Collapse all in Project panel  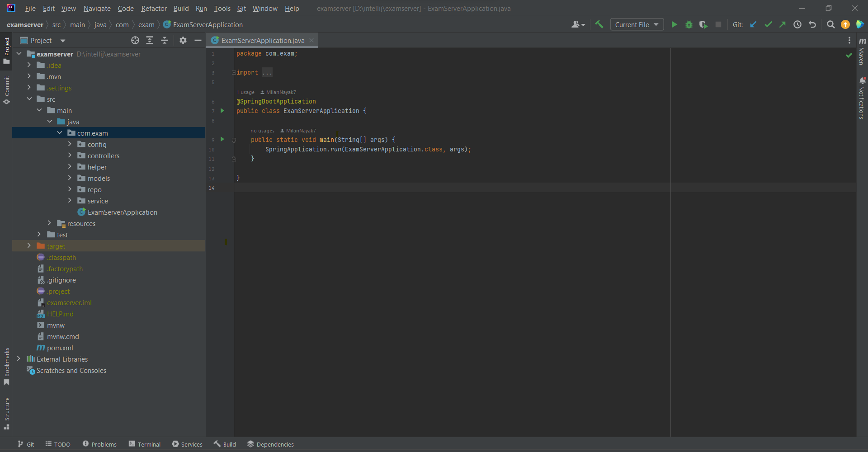[x=165, y=40]
